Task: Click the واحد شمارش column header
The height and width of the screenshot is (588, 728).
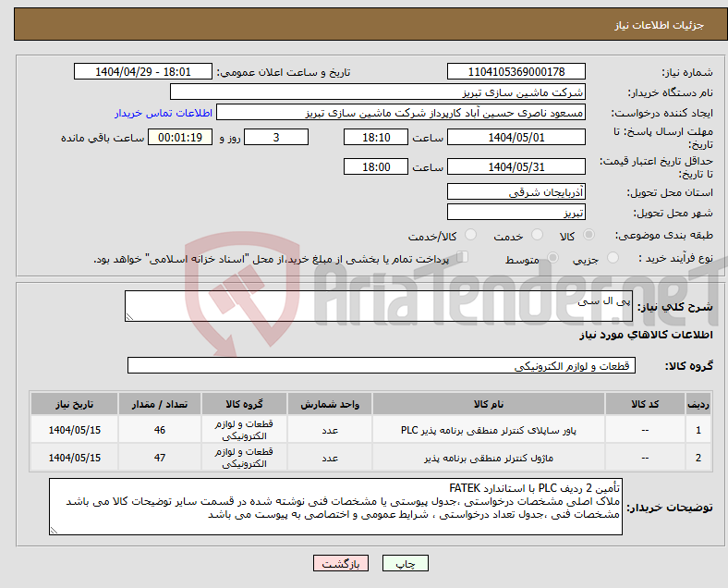Action: pos(330,404)
